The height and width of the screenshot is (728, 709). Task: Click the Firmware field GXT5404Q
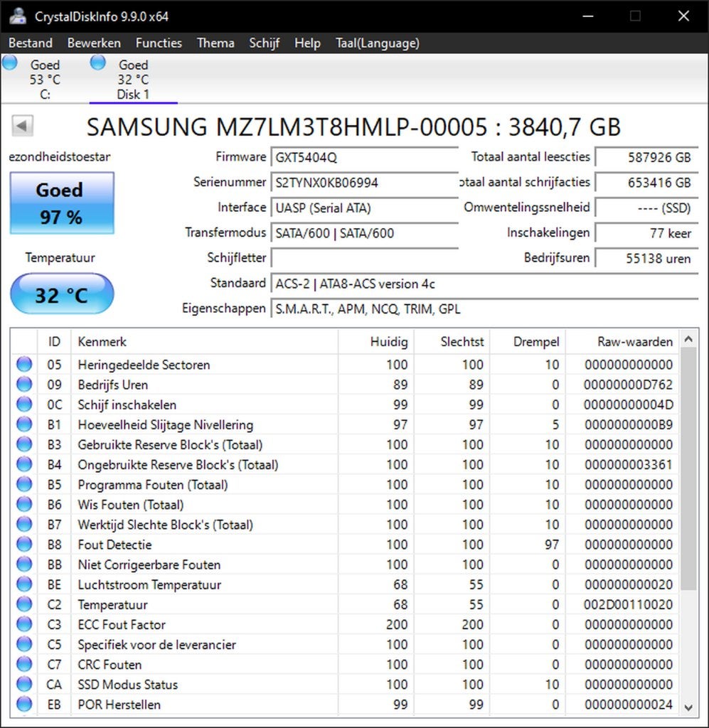point(365,157)
